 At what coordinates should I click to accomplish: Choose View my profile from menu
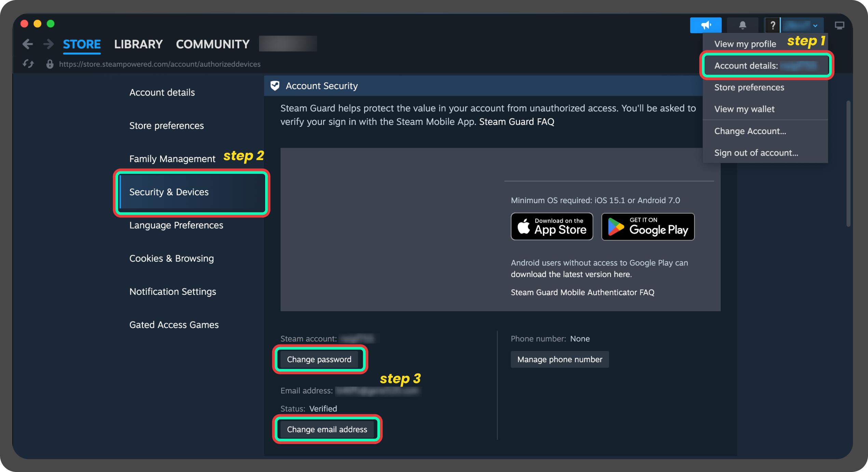click(x=745, y=44)
